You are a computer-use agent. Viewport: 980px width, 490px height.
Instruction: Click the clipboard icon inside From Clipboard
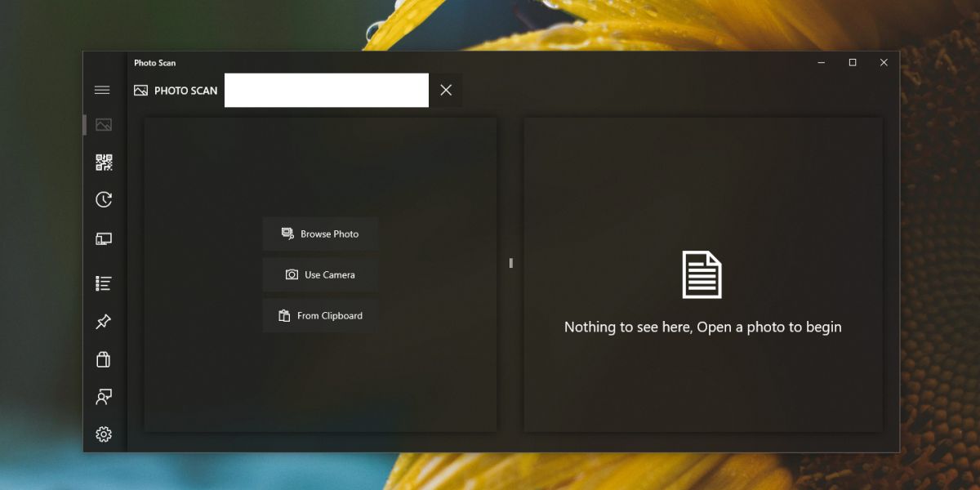point(287,314)
